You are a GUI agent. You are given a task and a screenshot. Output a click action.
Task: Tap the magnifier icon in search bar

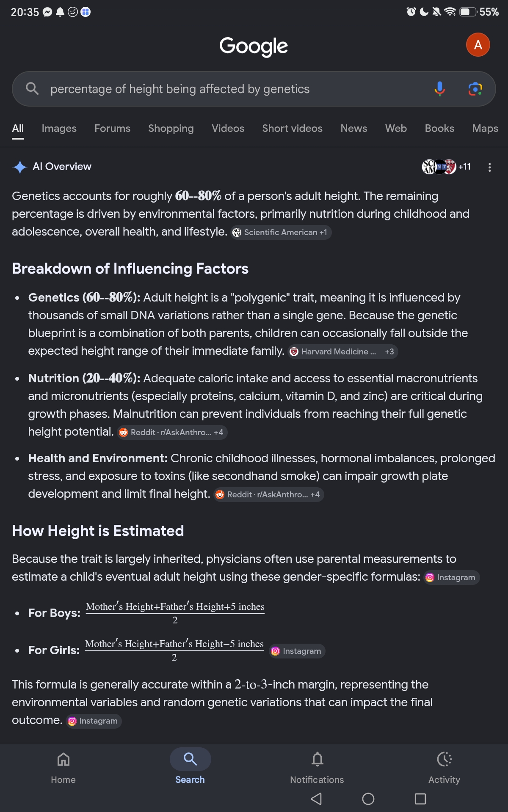32,89
